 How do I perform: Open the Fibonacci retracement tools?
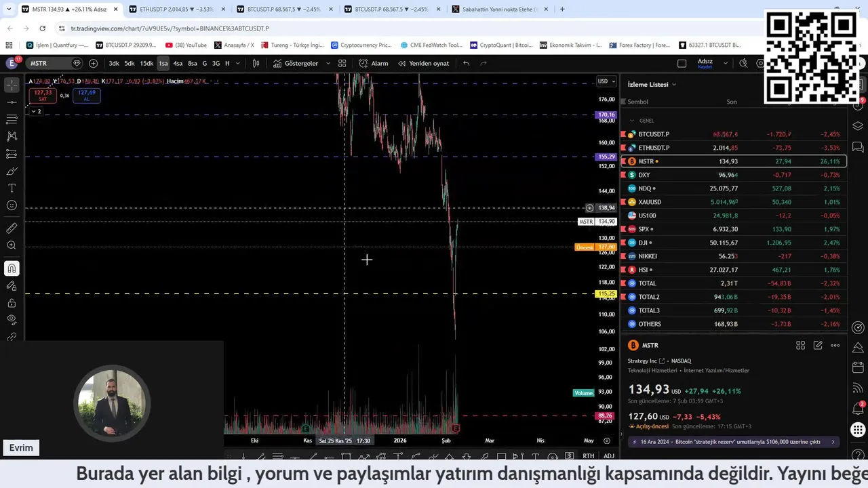click(x=12, y=119)
